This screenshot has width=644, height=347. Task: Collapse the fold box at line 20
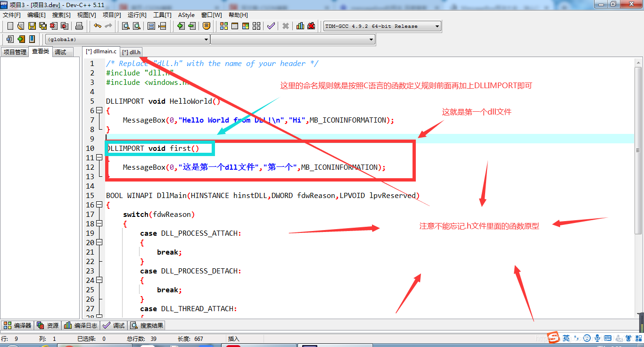[99, 243]
